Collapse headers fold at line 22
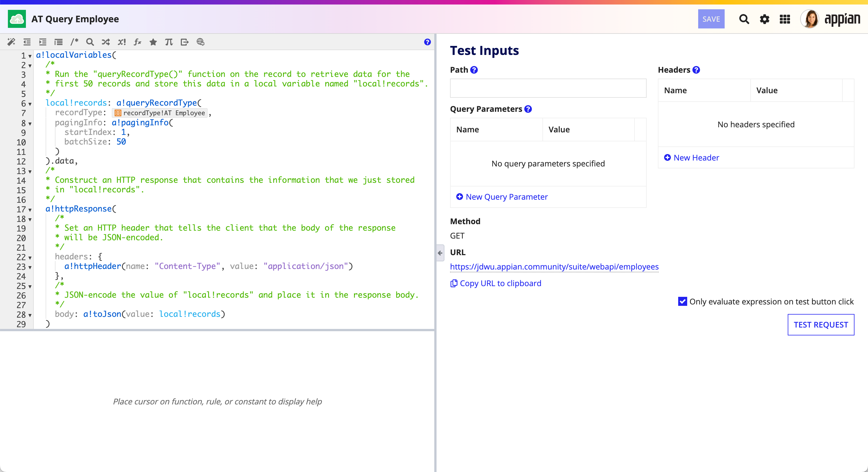 coord(30,257)
